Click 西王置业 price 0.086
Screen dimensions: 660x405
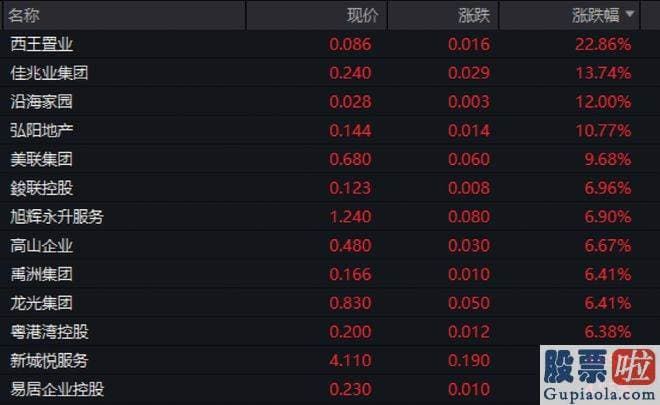(x=350, y=44)
